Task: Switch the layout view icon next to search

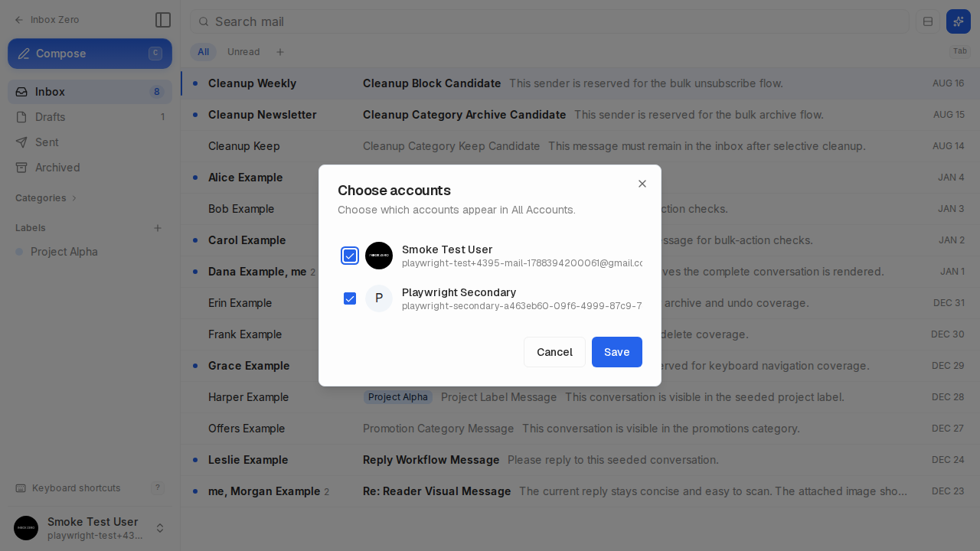Action: click(x=928, y=21)
